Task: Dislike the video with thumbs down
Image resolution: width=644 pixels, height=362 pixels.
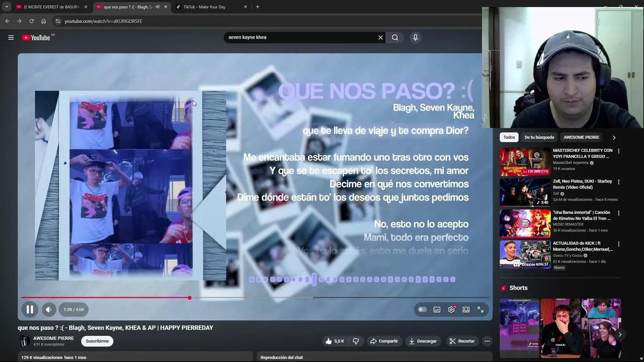Action: (356, 341)
